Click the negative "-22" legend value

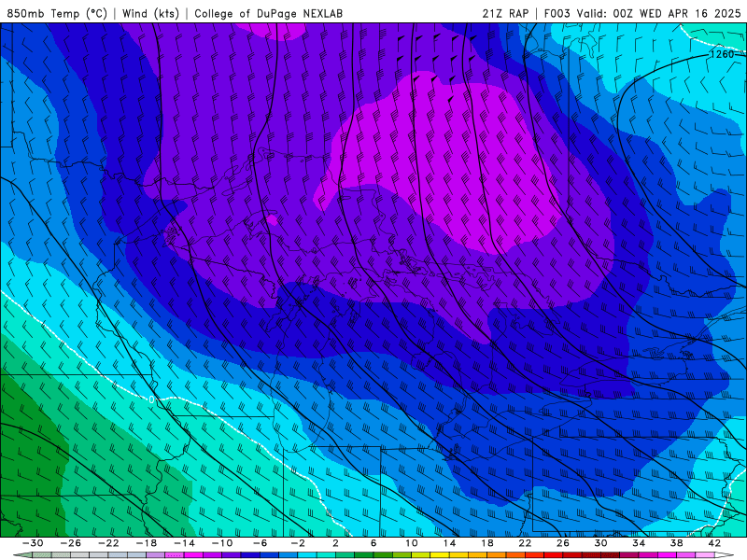108,543
